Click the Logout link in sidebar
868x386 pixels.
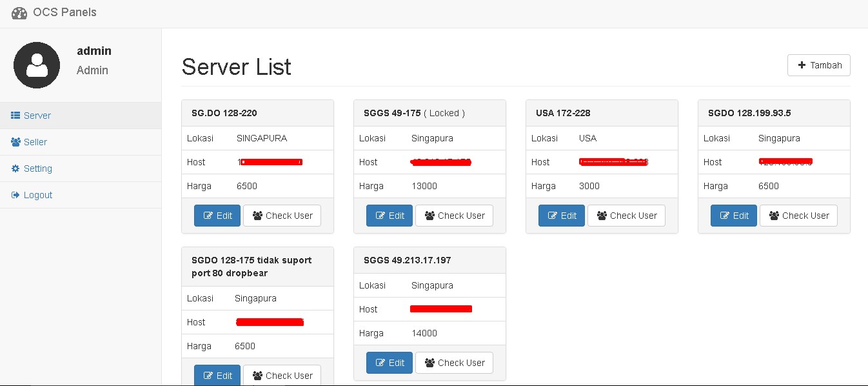35,194
